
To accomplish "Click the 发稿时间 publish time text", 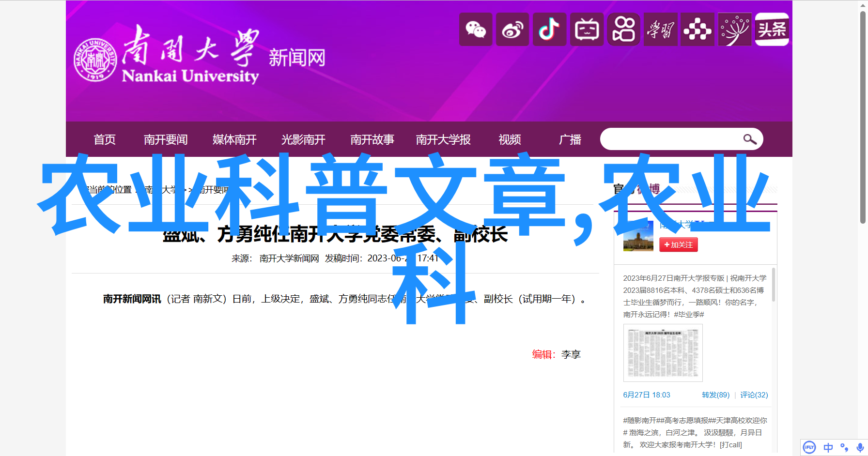I will tap(382, 258).
